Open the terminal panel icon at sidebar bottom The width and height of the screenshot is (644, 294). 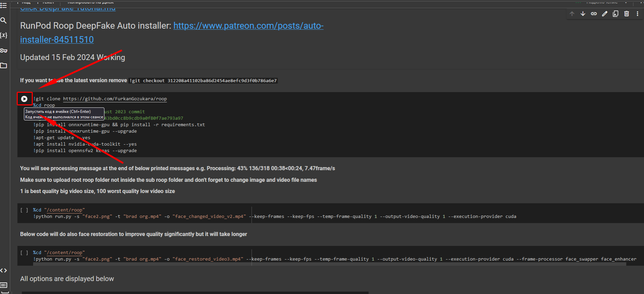coord(3,285)
